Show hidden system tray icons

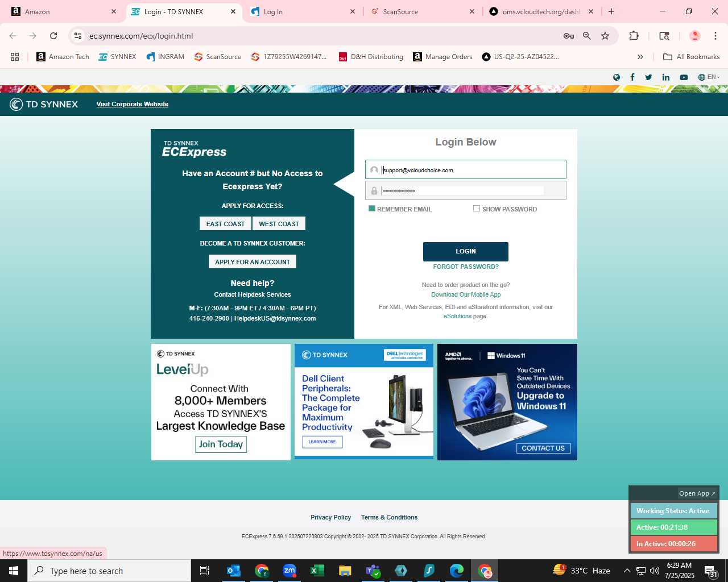(627, 571)
